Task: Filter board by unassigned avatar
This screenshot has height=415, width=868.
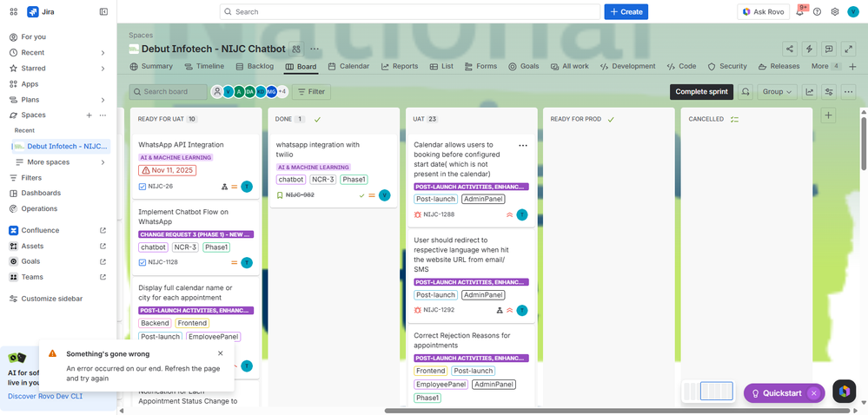Action: (217, 92)
